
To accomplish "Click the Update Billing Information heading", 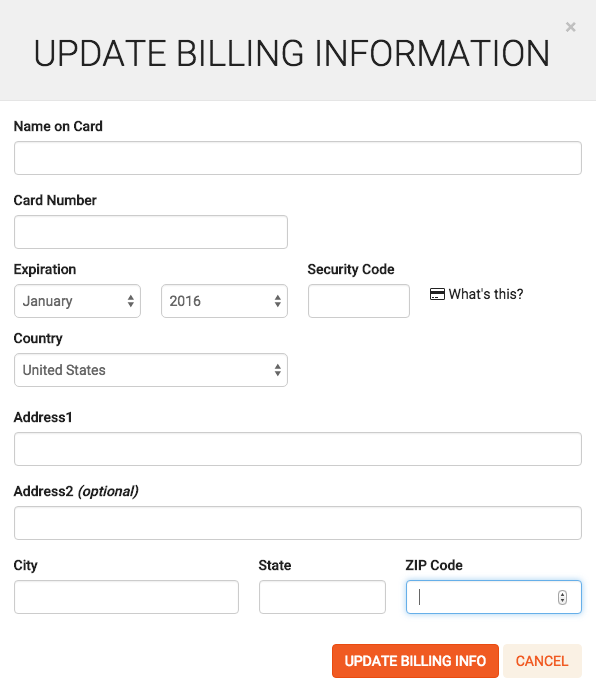I will point(292,53).
